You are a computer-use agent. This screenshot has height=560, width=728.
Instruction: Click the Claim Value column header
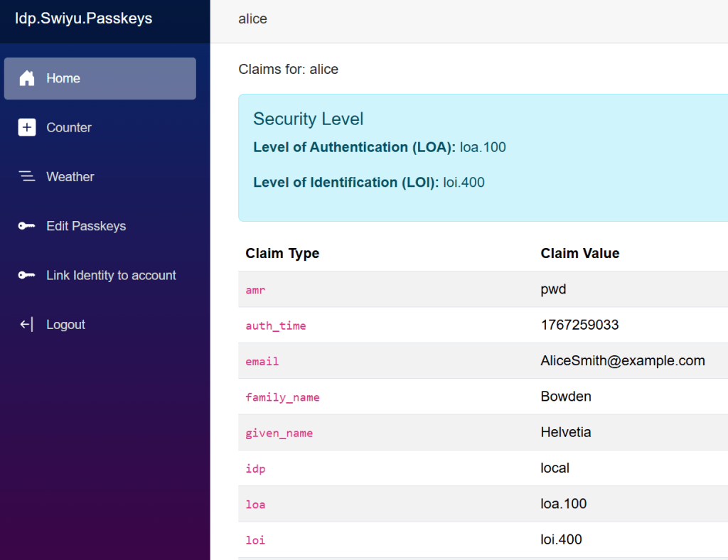tap(579, 254)
